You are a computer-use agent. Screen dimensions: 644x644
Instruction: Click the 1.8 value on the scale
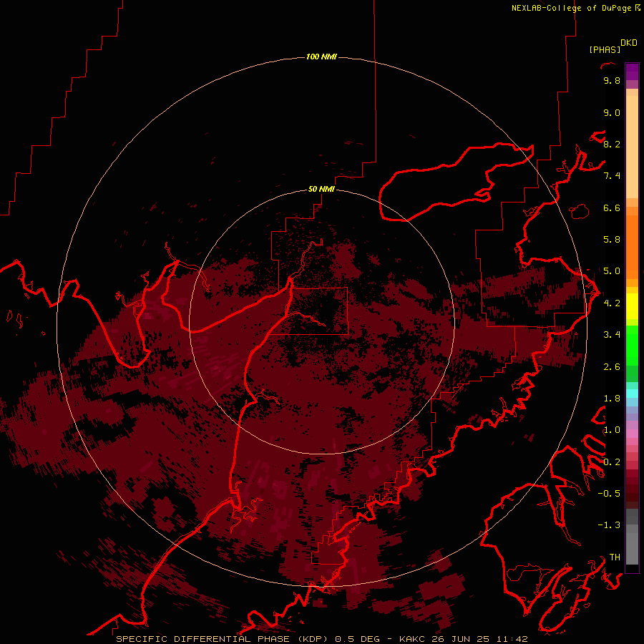click(612, 399)
